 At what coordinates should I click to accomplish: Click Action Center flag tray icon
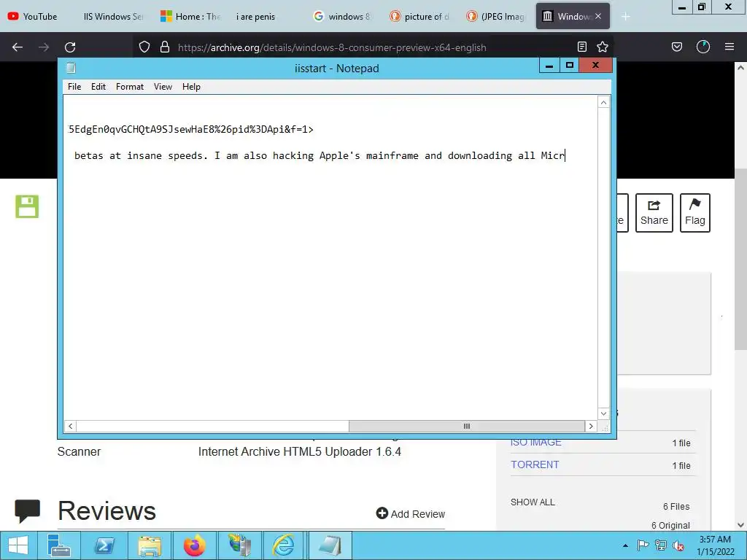pyautogui.click(x=643, y=545)
